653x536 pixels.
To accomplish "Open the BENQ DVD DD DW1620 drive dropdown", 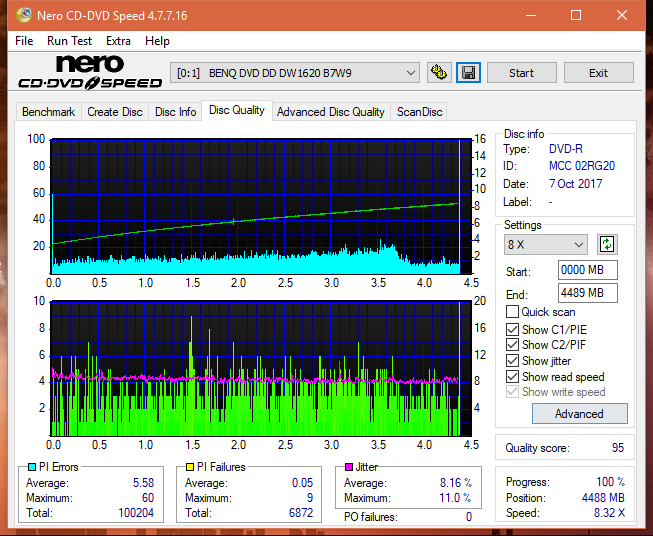I will coord(294,73).
